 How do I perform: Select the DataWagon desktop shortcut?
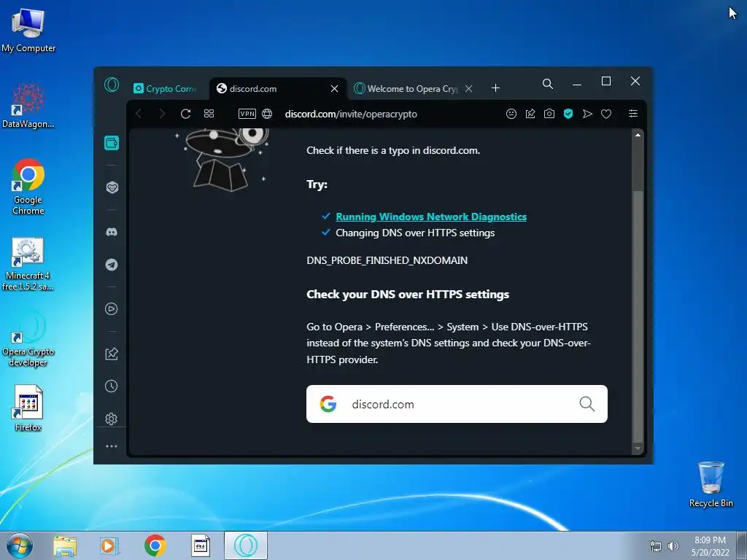pyautogui.click(x=28, y=106)
